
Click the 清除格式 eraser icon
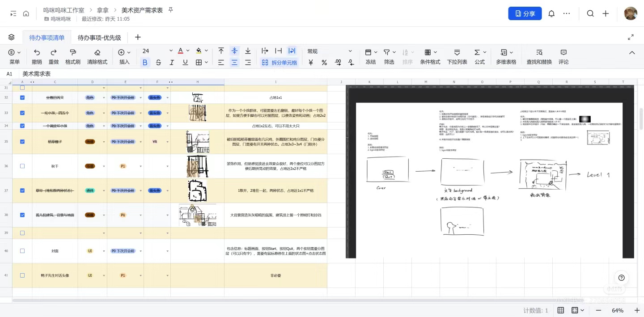[97, 52]
